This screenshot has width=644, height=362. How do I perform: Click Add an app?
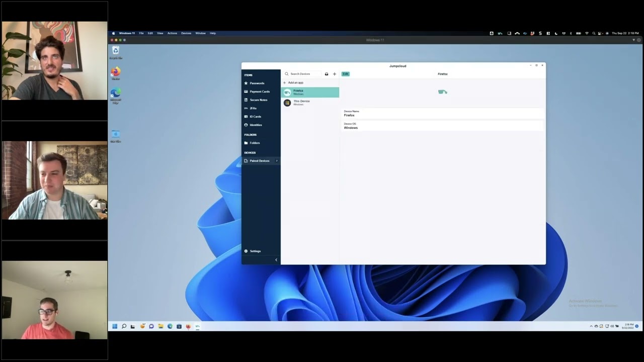pyautogui.click(x=293, y=82)
